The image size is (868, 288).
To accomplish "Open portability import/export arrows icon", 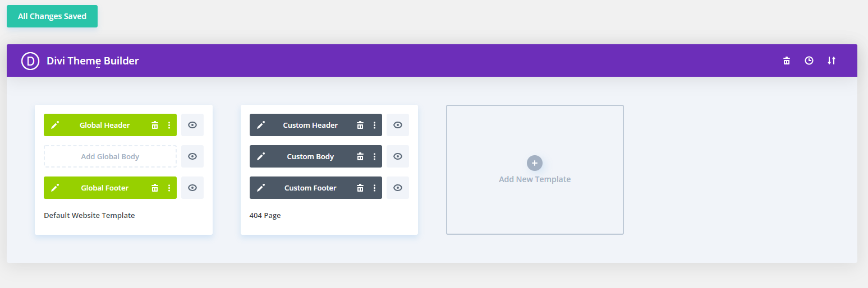I will tap(832, 61).
